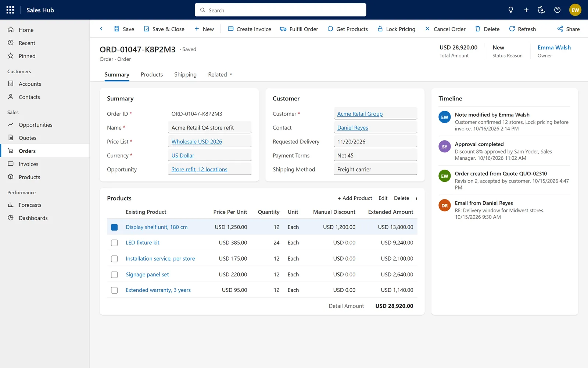588x368 pixels.
Task: Save the order
Action: pos(124,29)
